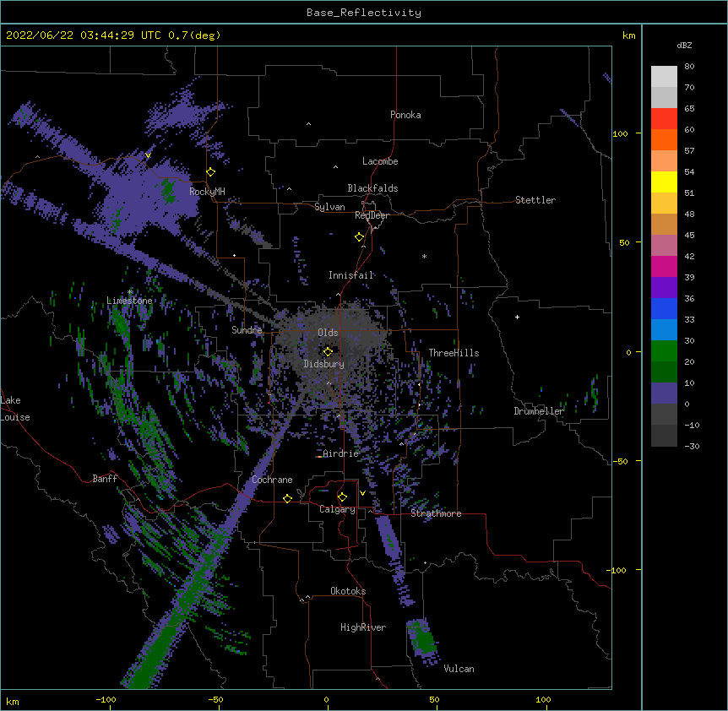This screenshot has height=711, width=728.
Task: Click the yellow diamond marker below Cochrane
Action: click(x=287, y=498)
